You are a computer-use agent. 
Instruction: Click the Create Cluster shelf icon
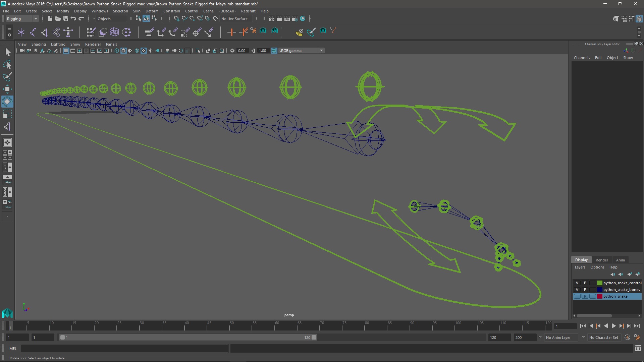[x=126, y=32]
